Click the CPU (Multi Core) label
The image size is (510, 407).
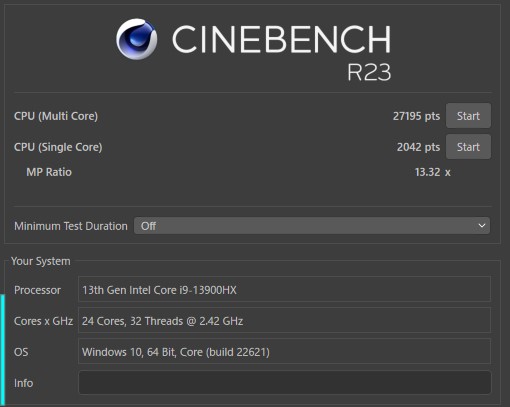coord(56,116)
